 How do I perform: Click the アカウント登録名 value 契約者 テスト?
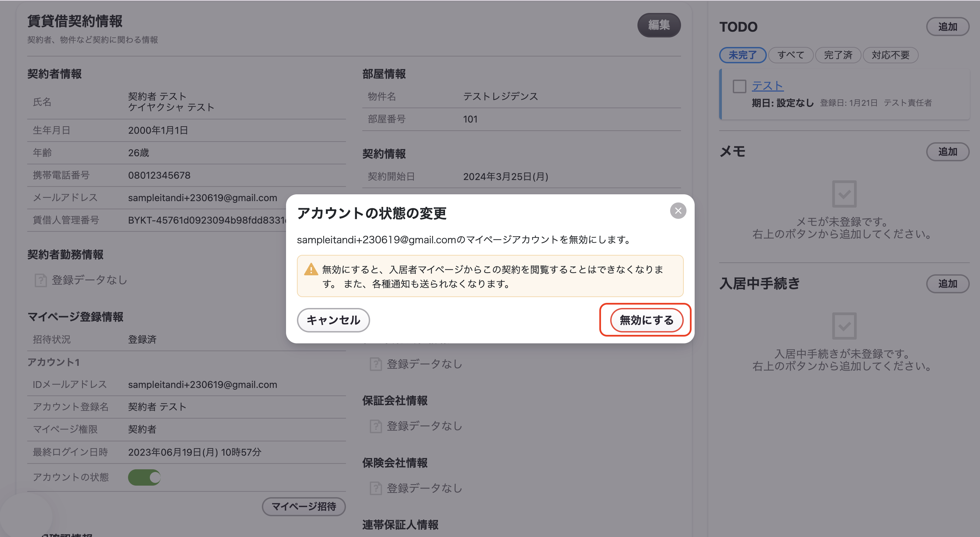[x=157, y=407]
